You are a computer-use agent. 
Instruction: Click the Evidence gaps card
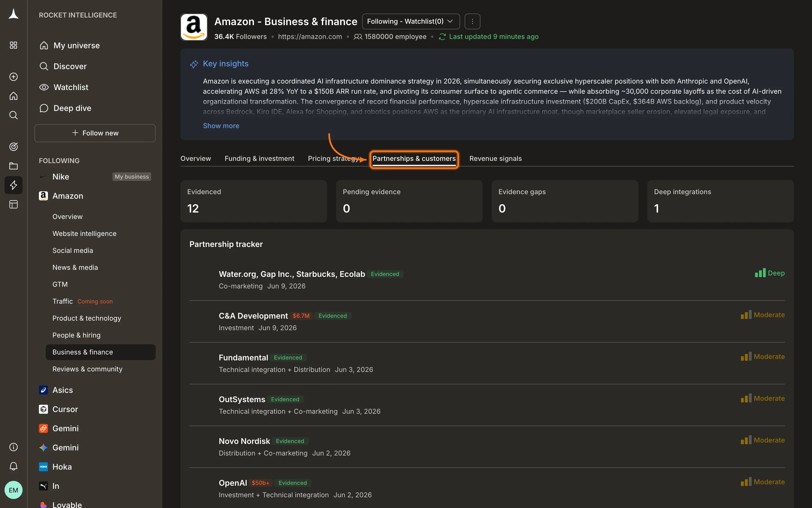coord(565,201)
